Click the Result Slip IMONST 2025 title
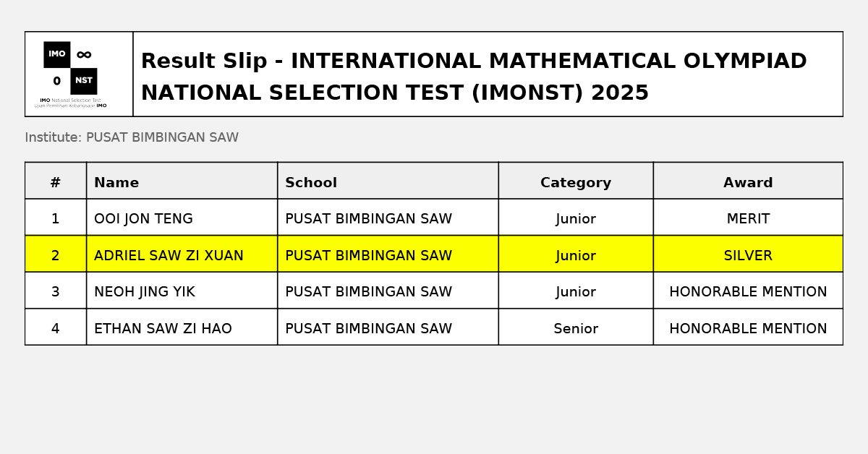This screenshot has width=868, height=454. point(473,77)
